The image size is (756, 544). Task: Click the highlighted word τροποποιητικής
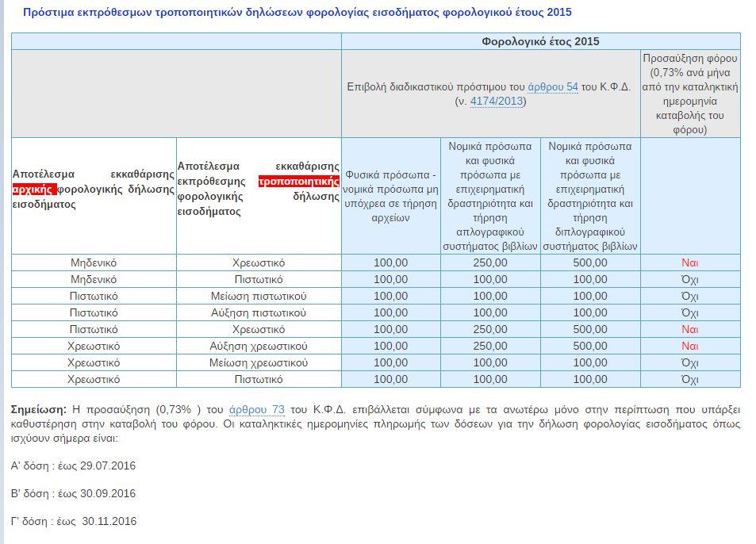point(298,181)
